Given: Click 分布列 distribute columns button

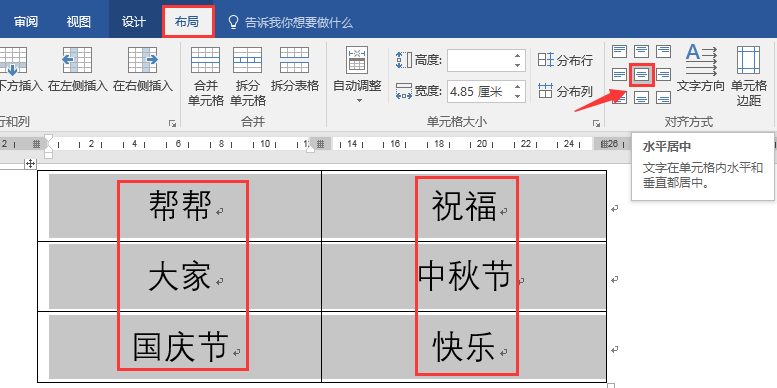Looking at the screenshot, I should pyautogui.click(x=565, y=91).
